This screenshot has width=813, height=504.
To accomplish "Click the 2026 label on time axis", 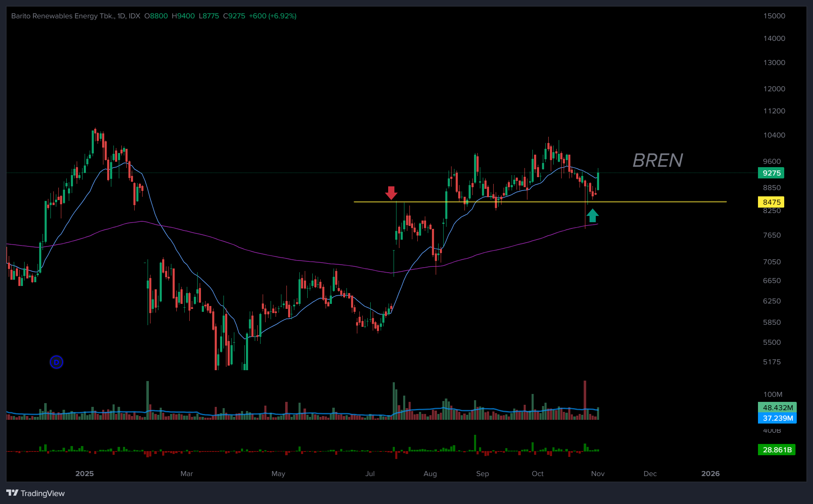I will coord(710,474).
